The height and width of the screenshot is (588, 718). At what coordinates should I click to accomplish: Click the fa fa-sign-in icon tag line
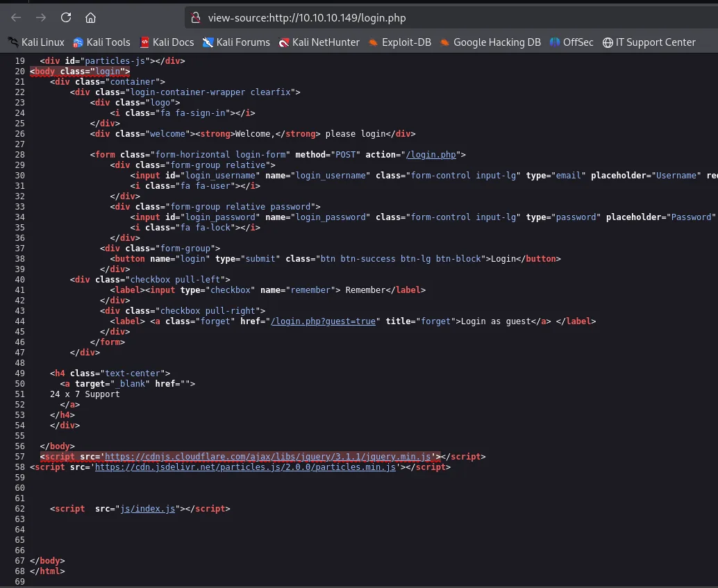pos(183,113)
